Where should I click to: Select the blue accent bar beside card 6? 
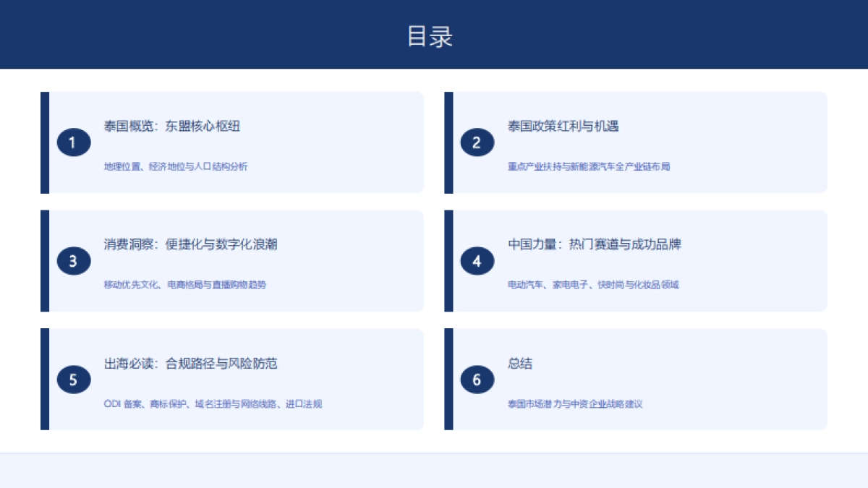tap(449, 379)
